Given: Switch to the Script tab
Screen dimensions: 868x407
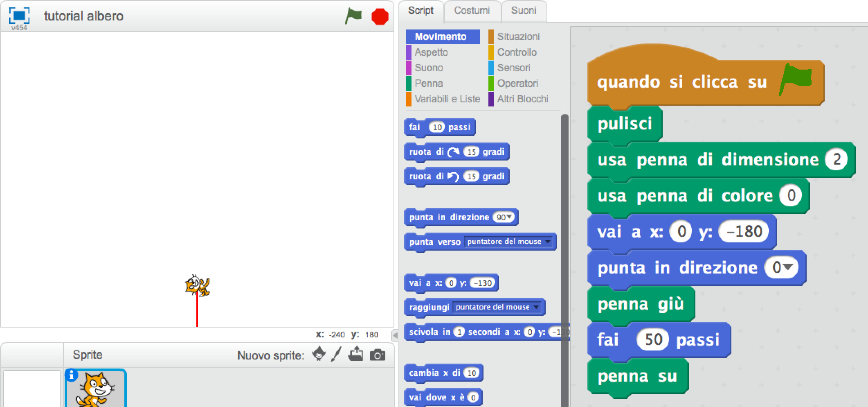Looking at the screenshot, I should pyautogui.click(x=421, y=11).
